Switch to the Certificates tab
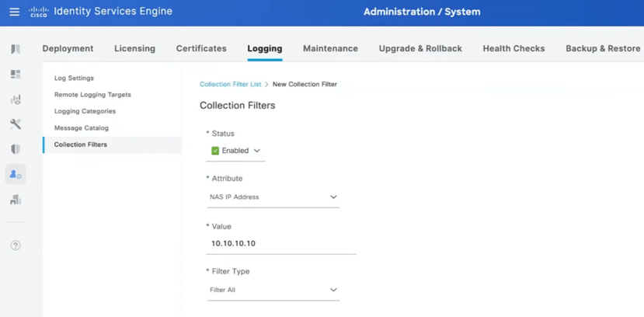Viewport: 644px width, 317px height. tap(201, 48)
